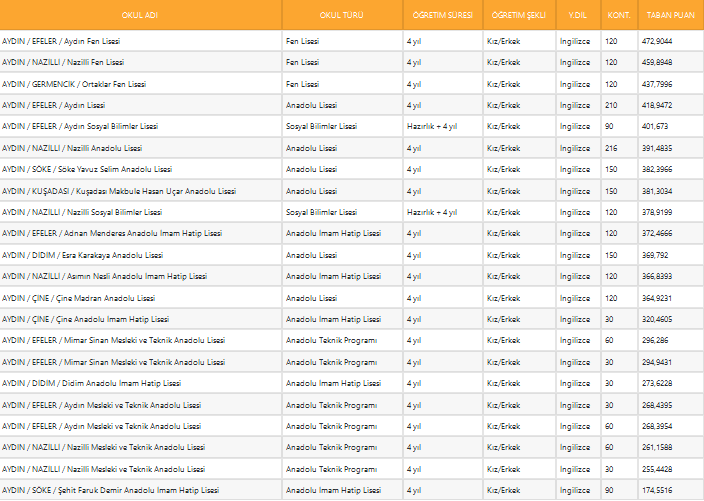Click the base score 472,9044 cell
This screenshot has height=501, width=704.
click(657, 41)
